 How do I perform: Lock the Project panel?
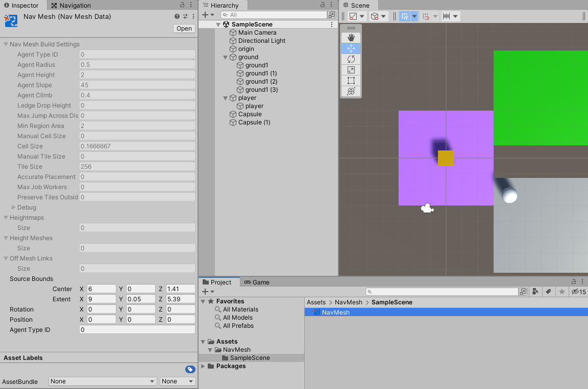pyautogui.click(x=574, y=281)
